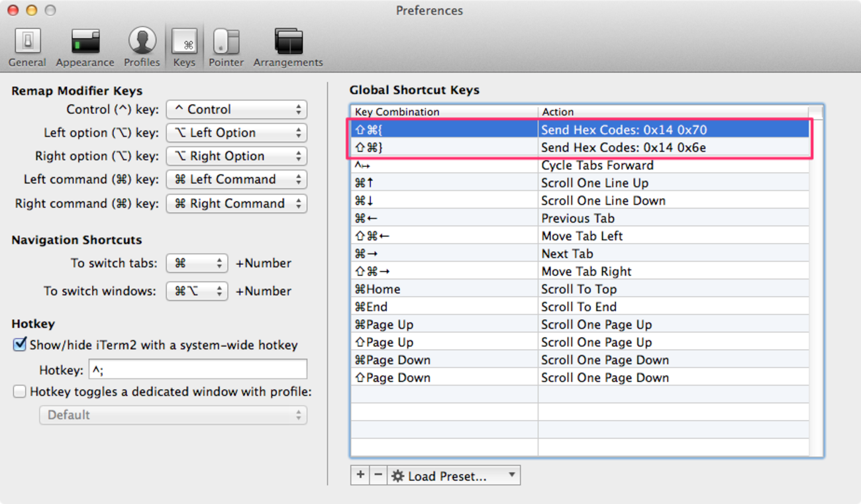Select the Scroll To End shortcut row

pos(580,307)
